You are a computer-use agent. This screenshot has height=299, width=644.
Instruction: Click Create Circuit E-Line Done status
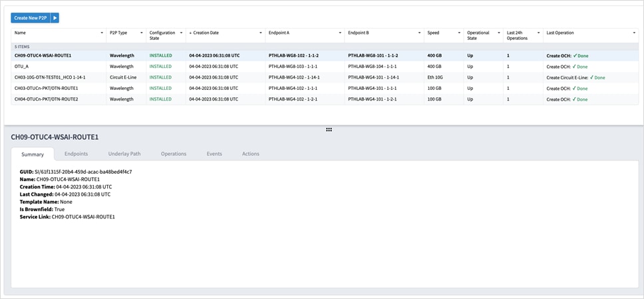pos(576,77)
